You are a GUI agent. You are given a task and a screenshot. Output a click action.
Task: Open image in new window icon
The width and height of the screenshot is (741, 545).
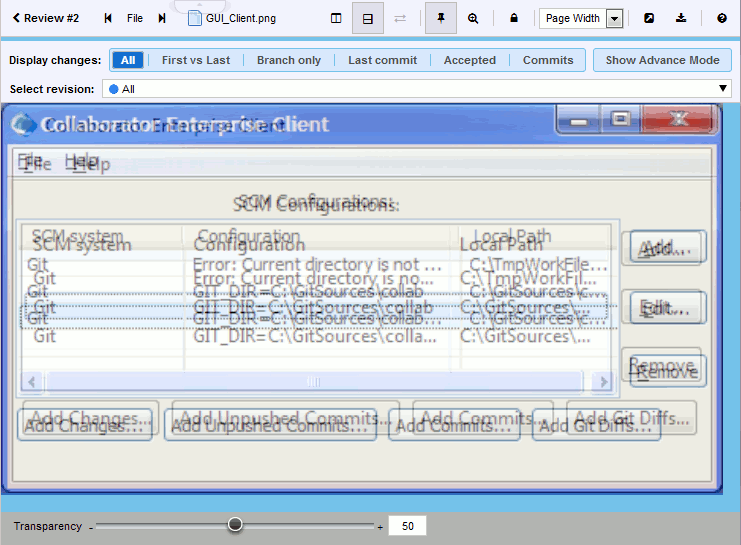pos(649,18)
